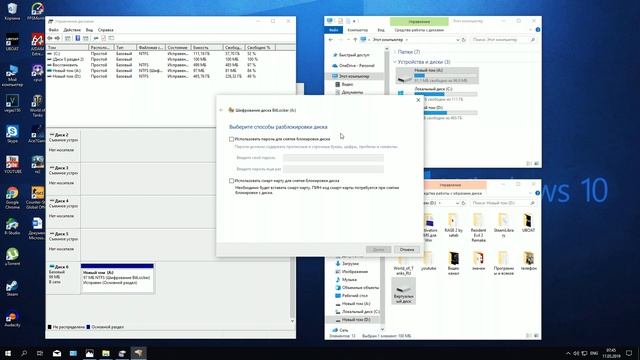Click Windows Start button on taskbar
Viewport: 640px width, 360px height.
(x=7, y=353)
